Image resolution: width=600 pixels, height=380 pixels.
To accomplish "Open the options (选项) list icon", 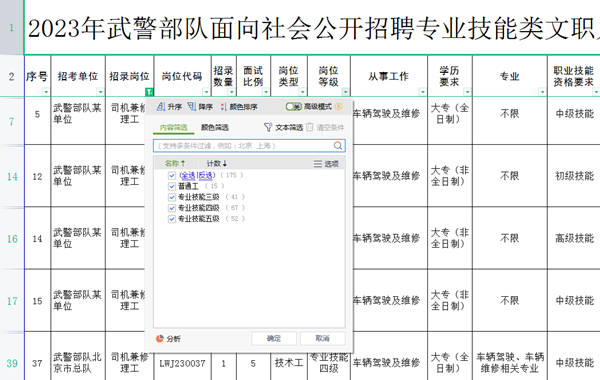I will click(318, 164).
